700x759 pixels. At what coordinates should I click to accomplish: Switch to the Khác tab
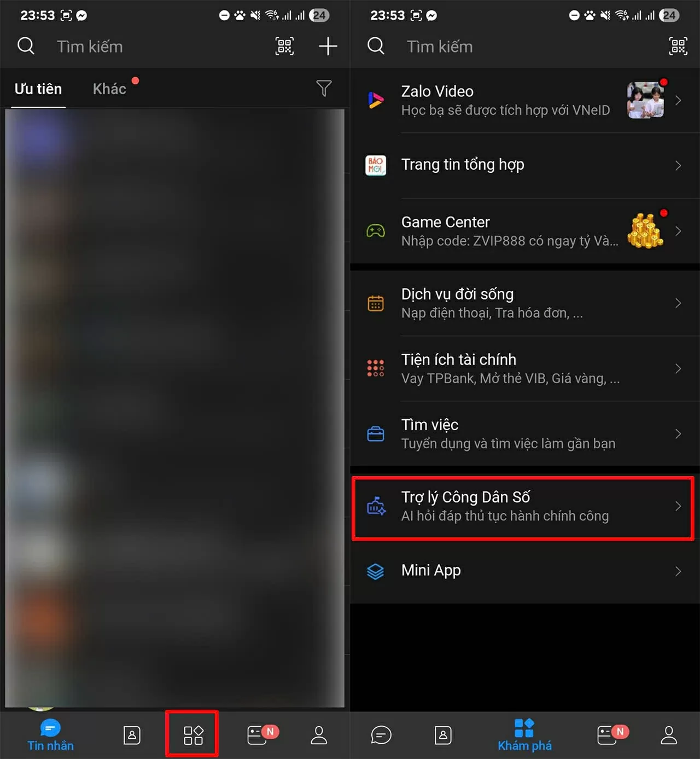tap(109, 89)
